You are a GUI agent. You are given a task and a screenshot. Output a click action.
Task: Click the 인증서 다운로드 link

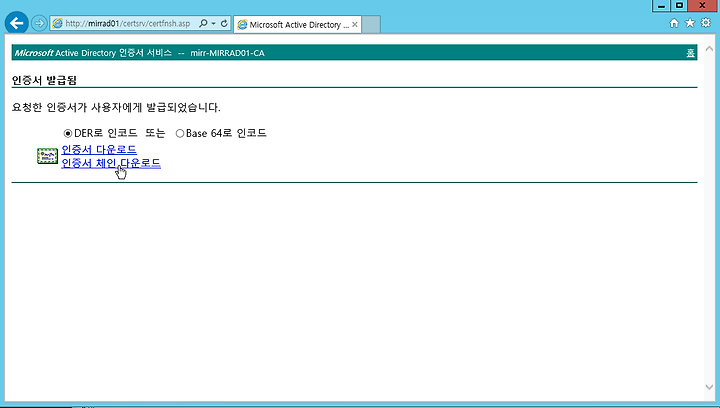coord(99,150)
